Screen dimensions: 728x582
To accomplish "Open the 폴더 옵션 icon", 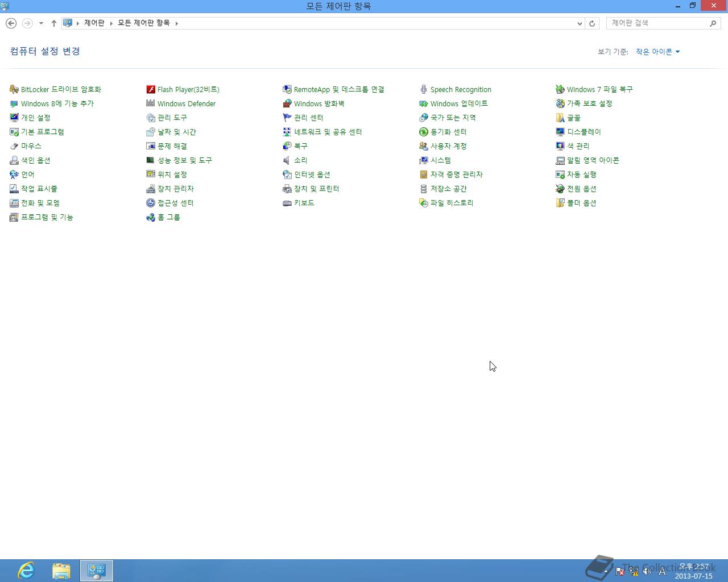I will pyautogui.click(x=560, y=203).
